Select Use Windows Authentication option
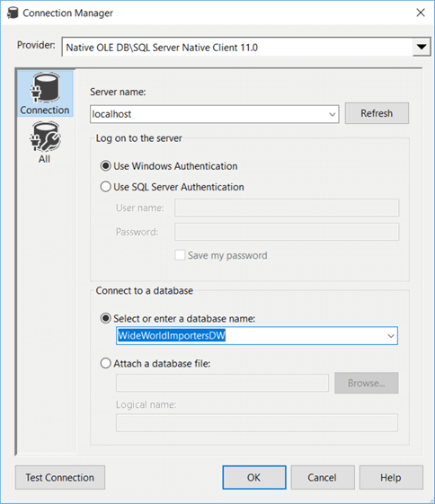Viewport: 435px width, 504px height. click(x=105, y=166)
